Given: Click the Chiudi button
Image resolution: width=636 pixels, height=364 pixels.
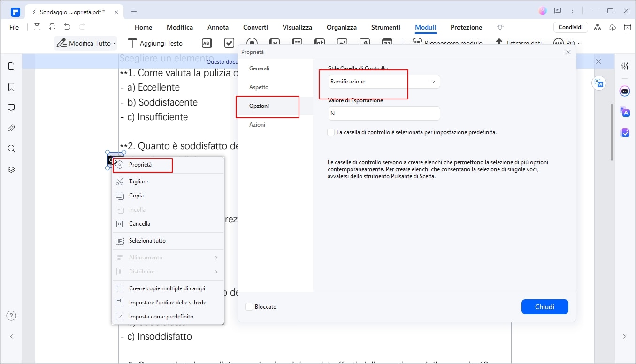Looking at the screenshot, I should pyautogui.click(x=544, y=307).
